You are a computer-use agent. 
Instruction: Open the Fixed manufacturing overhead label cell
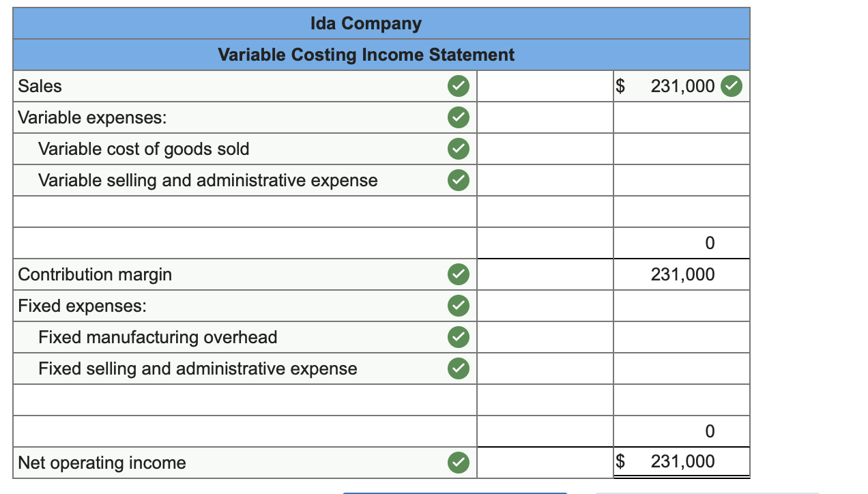coord(245,338)
